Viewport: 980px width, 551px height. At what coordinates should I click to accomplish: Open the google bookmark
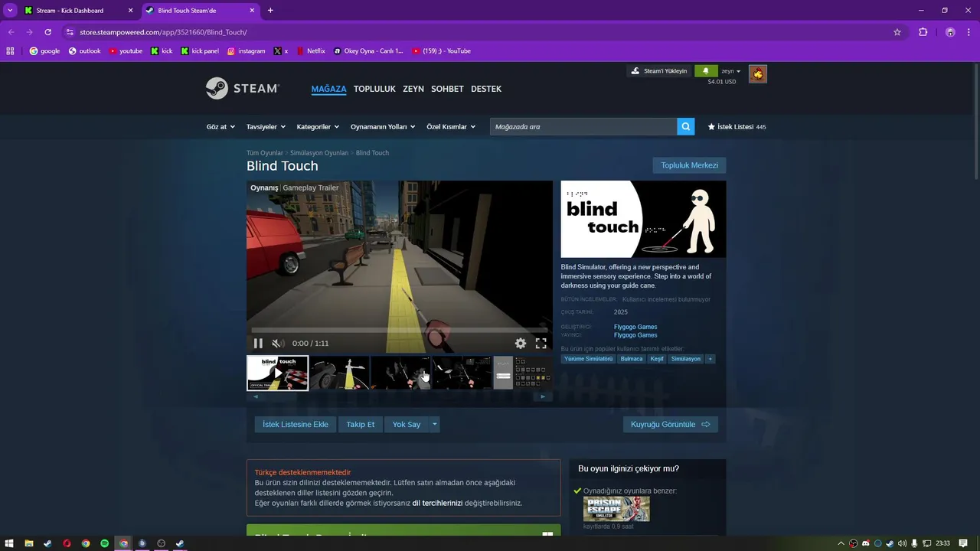tap(44, 51)
